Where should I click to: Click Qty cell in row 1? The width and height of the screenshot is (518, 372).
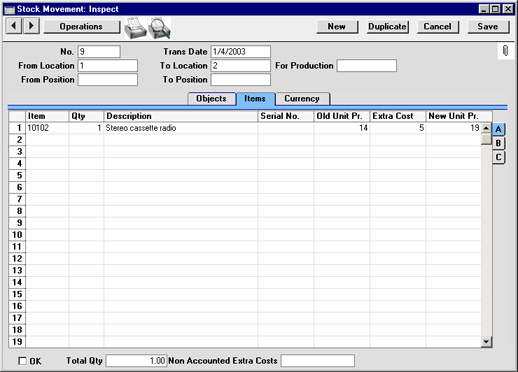pyautogui.click(x=86, y=128)
